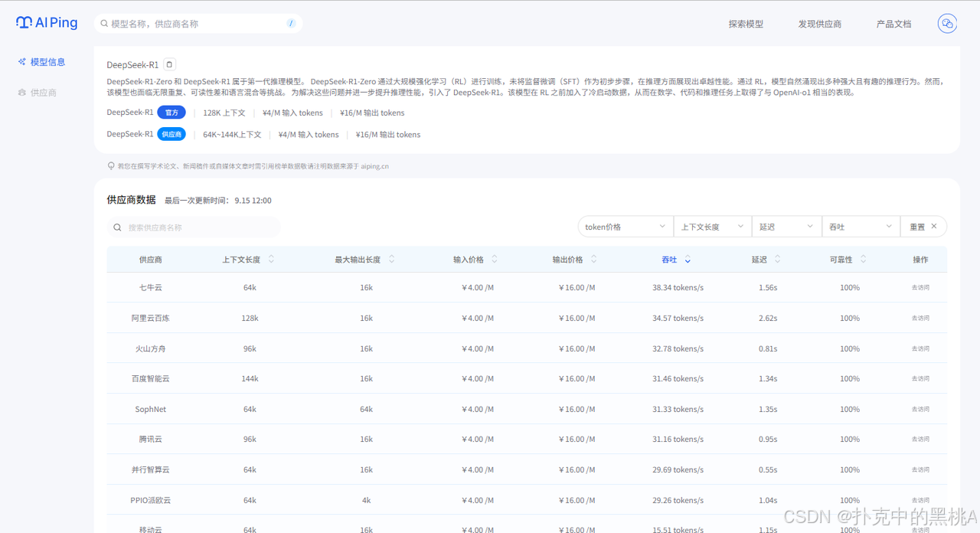Click magnifier icon in supplier search box
Screen dimensions: 980x533
coord(117,227)
